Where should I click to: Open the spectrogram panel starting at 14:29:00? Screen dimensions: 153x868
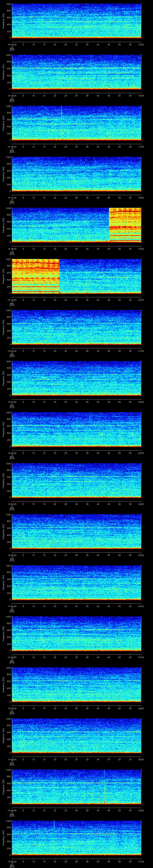tap(76, 786)
